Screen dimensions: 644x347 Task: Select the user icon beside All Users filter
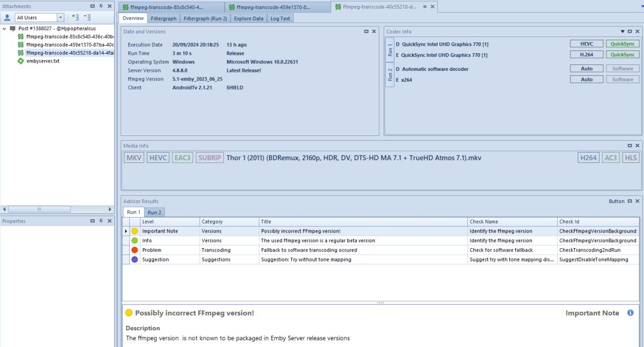[7, 17]
